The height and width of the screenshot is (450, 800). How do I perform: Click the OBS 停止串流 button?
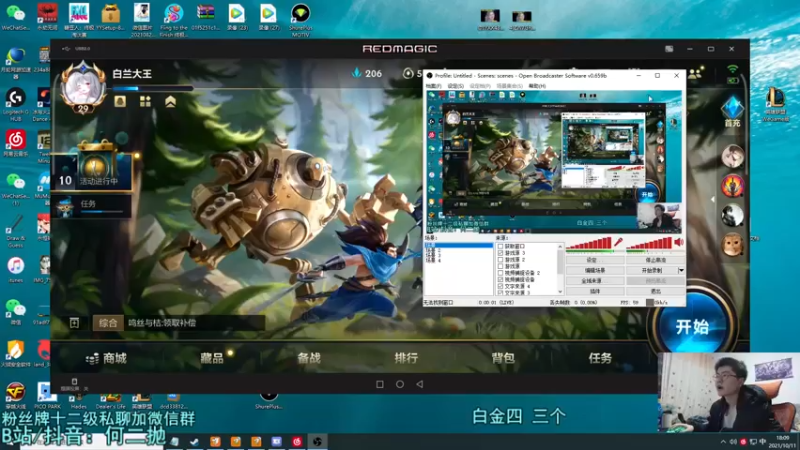[655, 260]
